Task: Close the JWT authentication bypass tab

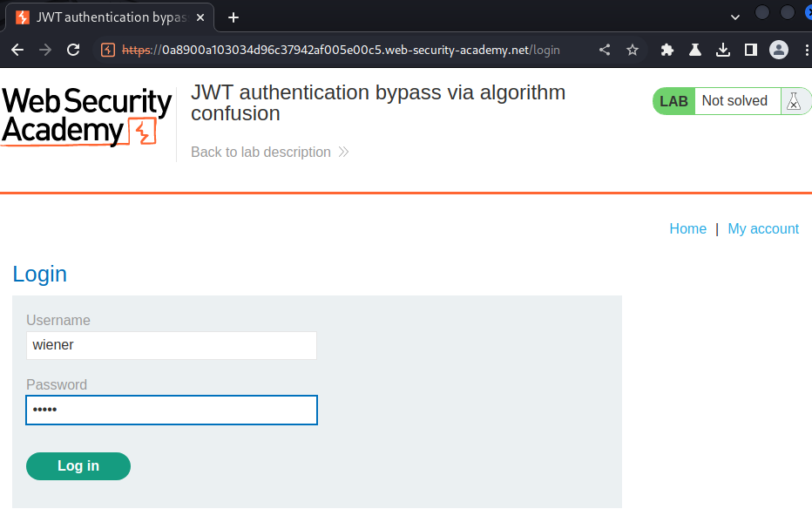Action: tap(200, 17)
